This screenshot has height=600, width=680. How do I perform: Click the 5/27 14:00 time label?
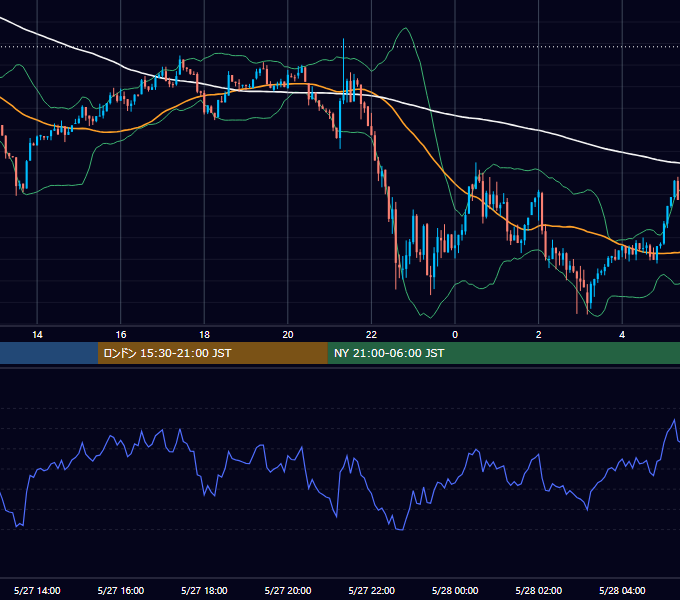[37, 590]
